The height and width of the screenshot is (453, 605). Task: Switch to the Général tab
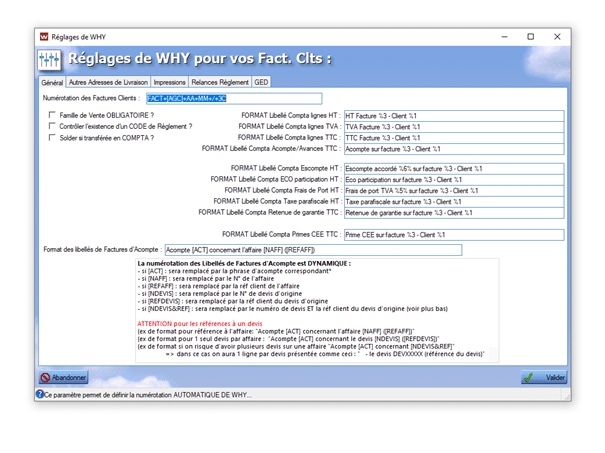pyautogui.click(x=52, y=83)
